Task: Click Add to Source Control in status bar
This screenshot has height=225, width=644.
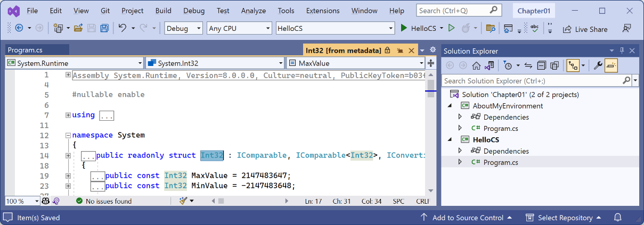Action: (x=467, y=218)
